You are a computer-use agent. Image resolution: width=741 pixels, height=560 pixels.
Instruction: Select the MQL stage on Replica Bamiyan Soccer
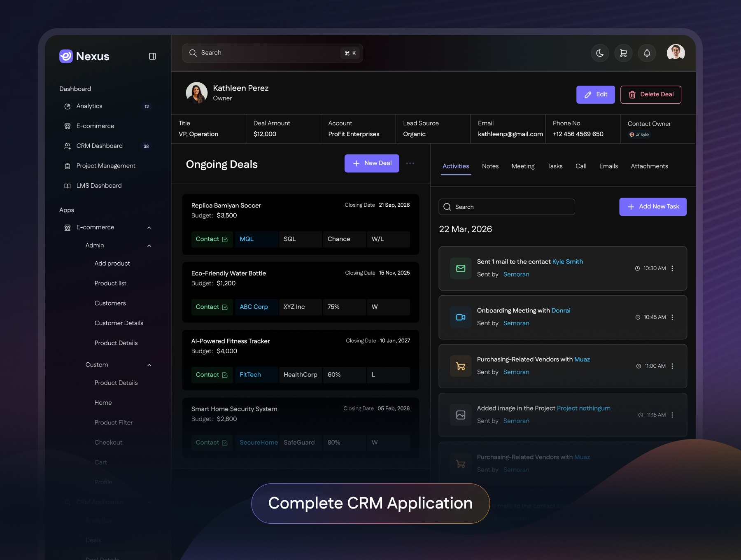click(x=257, y=239)
